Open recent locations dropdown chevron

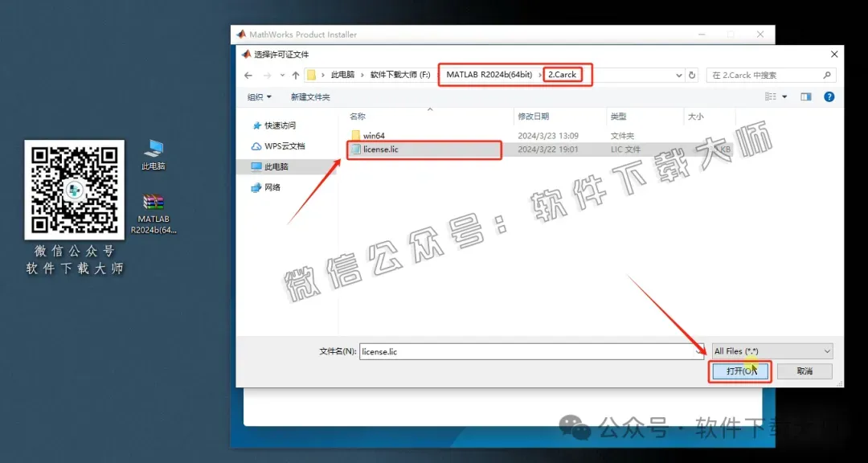[x=282, y=76]
